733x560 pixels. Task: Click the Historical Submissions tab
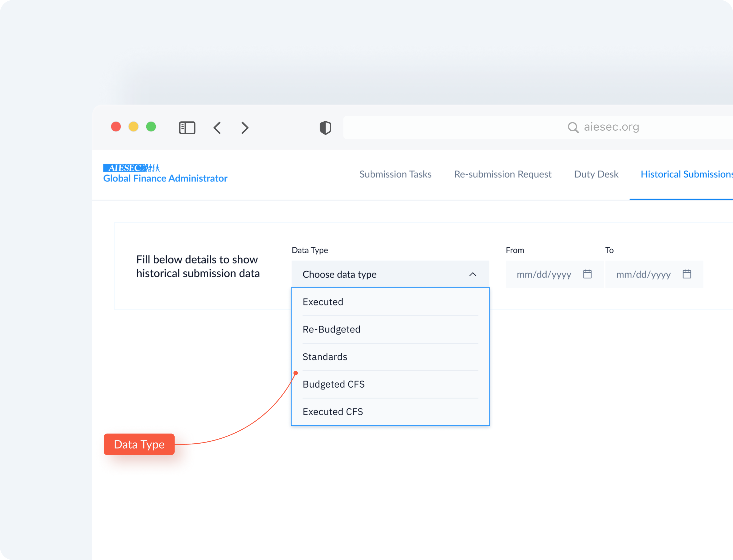pos(687,174)
